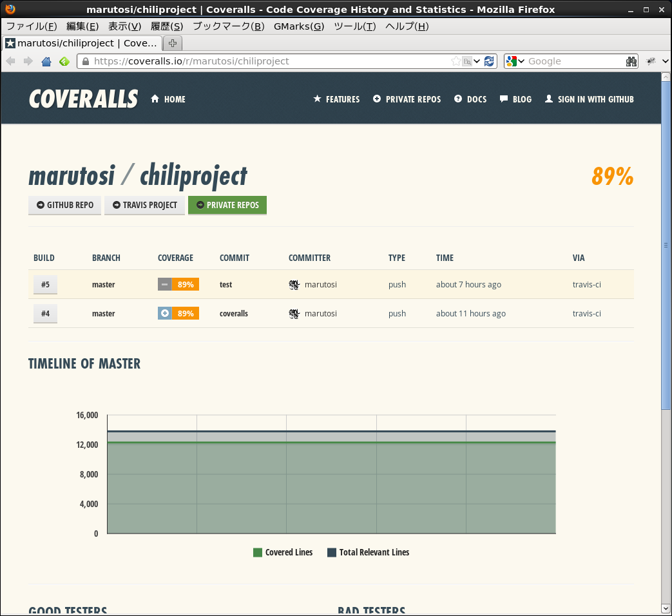Click the Firefox back arrow button

[x=11, y=61]
